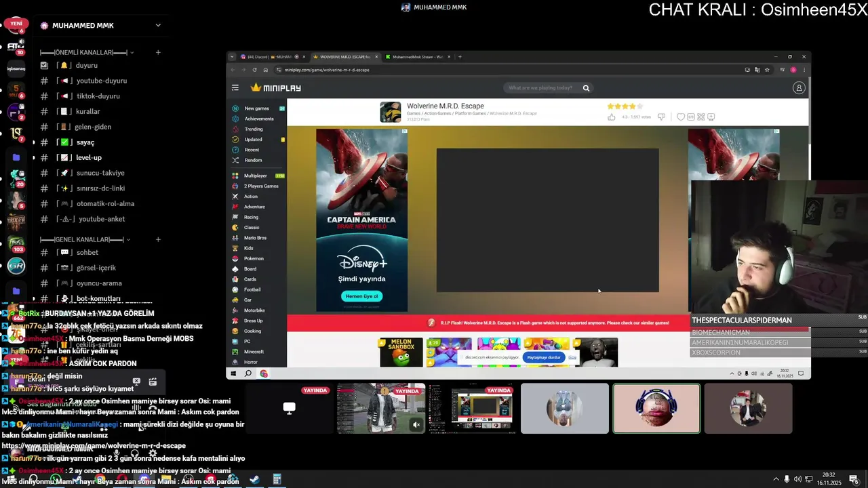Screen dimensions: 868x488
Task: Click the embed code icon
Action: click(691, 117)
